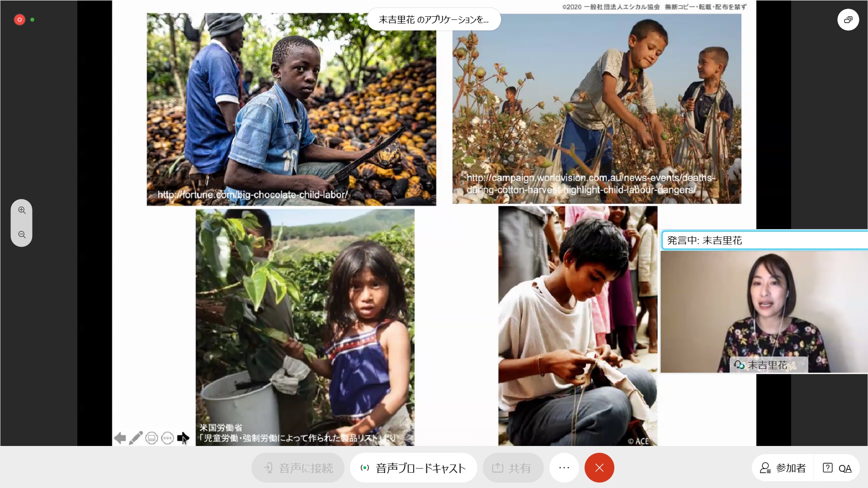Image resolution: width=868 pixels, height=488 pixels.
Task: Select the 末吉里花 speaker video thumbnail
Action: point(764,312)
